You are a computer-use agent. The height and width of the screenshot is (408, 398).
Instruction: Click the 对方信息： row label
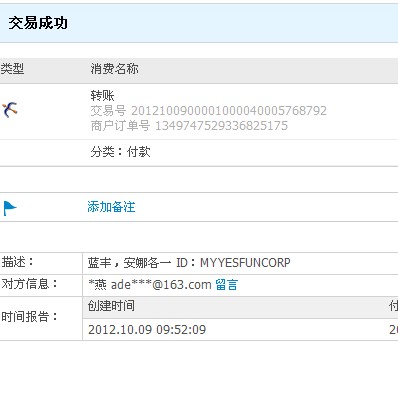point(29,284)
